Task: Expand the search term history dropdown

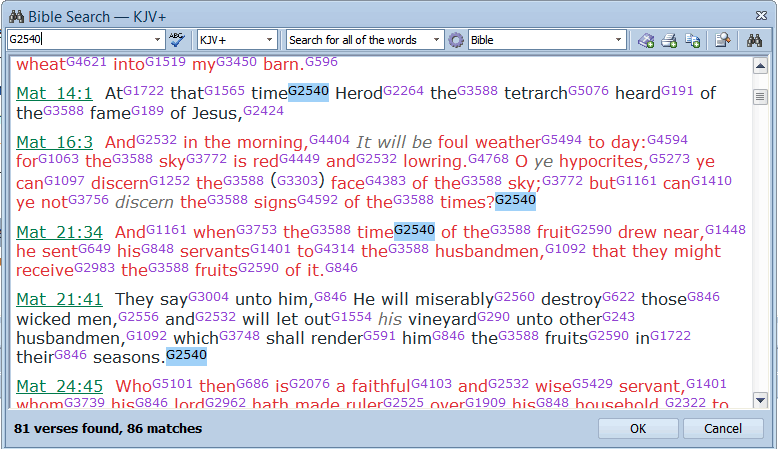Action: pyautogui.click(x=158, y=40)
